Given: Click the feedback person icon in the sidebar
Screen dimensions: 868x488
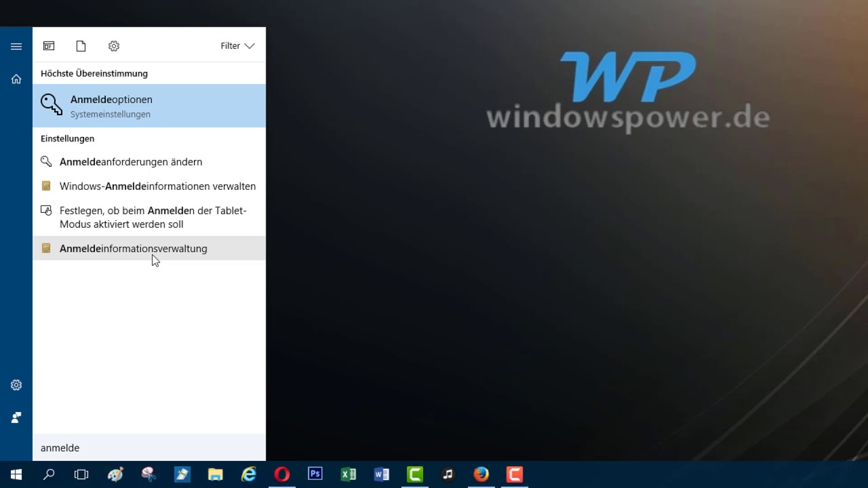Looking at the screenshot, I should pos(16,418).
